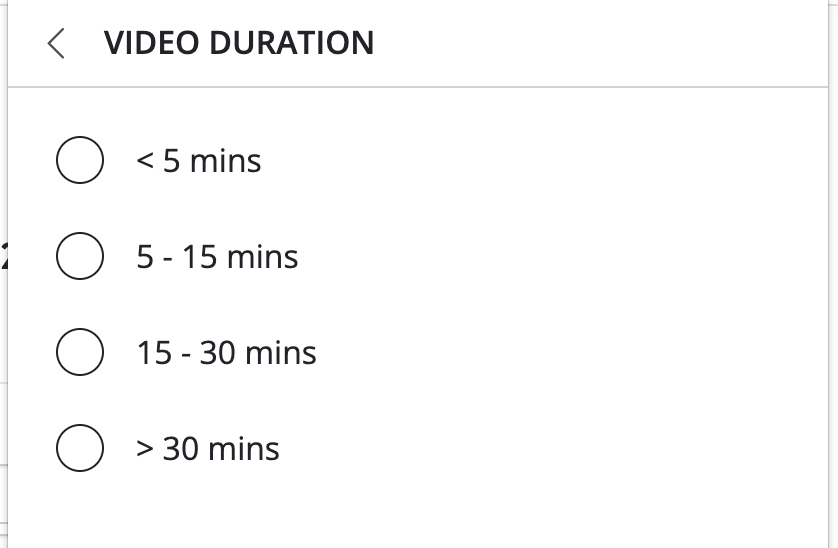Screen dimensions: 838x548
Task: Click the VIDEO DURATION header title
Action: coord(239,43)
